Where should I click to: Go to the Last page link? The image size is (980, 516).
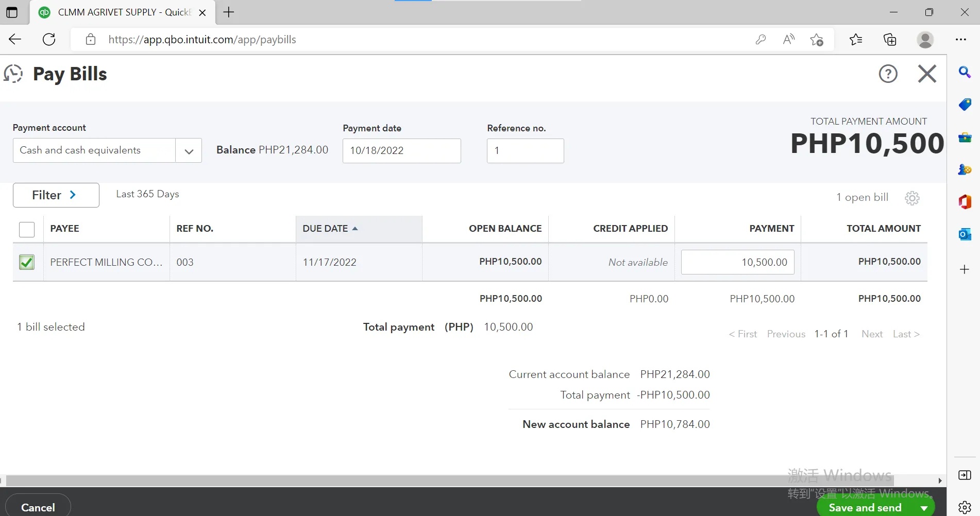coord(906,334)
